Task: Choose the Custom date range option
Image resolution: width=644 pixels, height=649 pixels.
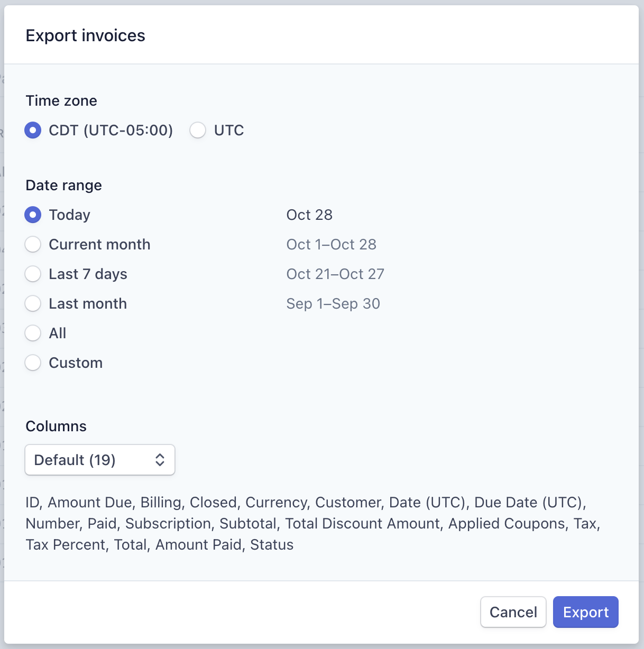Action: pyautogui.click(x=33, y=363)
